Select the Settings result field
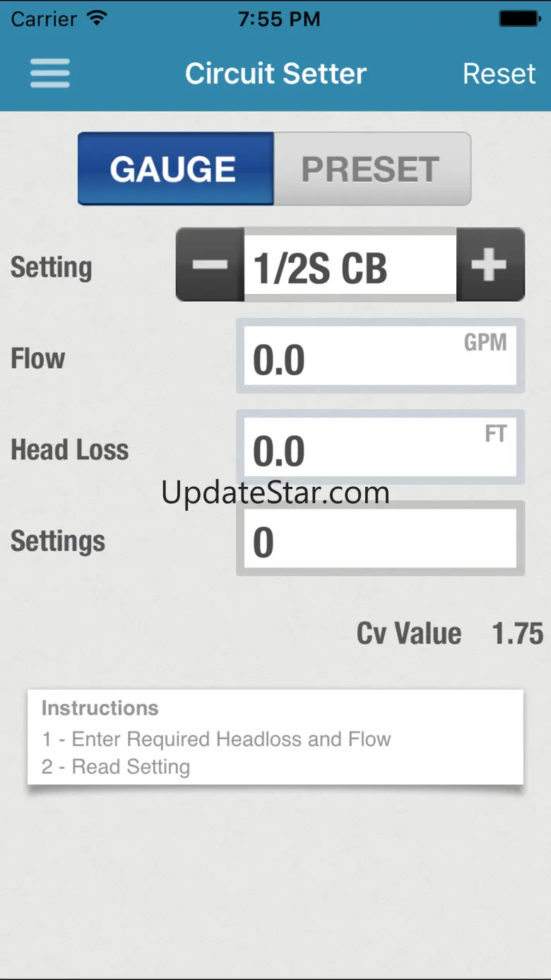The height and width of the screenshot is (980, 551). coord(380,540)
